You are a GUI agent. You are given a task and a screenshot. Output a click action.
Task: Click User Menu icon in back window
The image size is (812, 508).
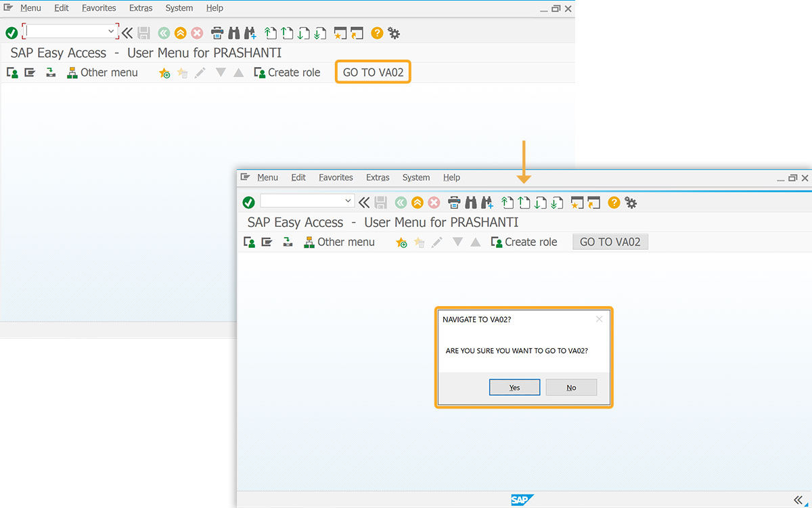click(12, 72)
